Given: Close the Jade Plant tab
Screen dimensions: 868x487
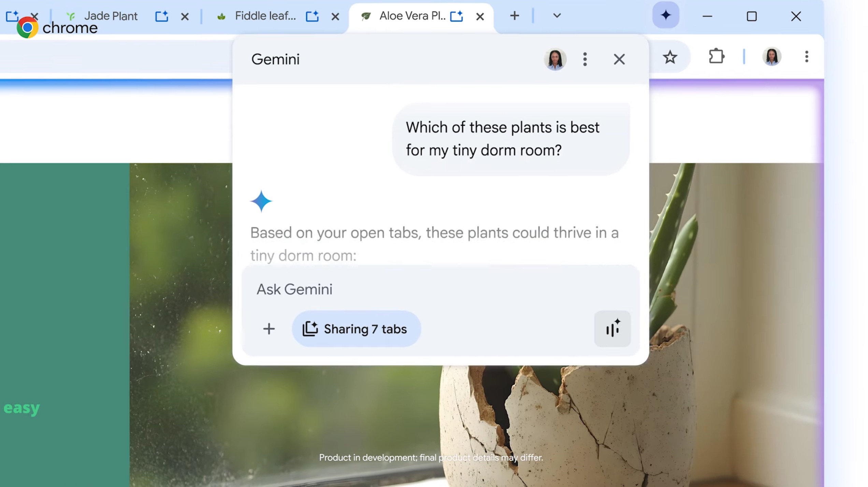Looking at the screenshot, I should 185,16.
